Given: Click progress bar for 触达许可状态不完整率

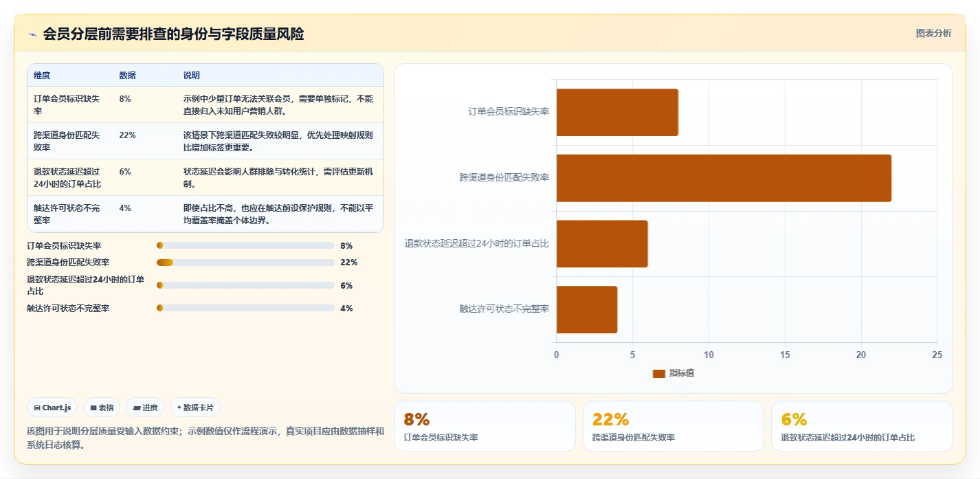Looking at the screenshot, I should pos(245,308).
